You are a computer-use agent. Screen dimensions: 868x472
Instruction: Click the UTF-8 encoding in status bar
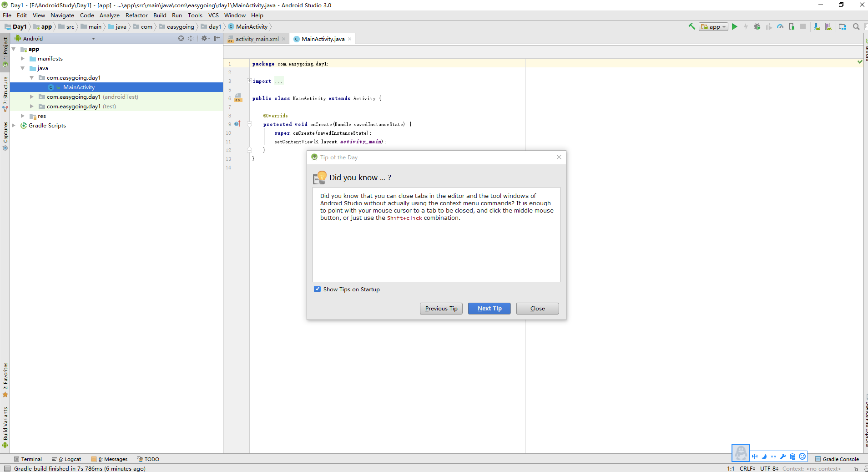point(769,468)
